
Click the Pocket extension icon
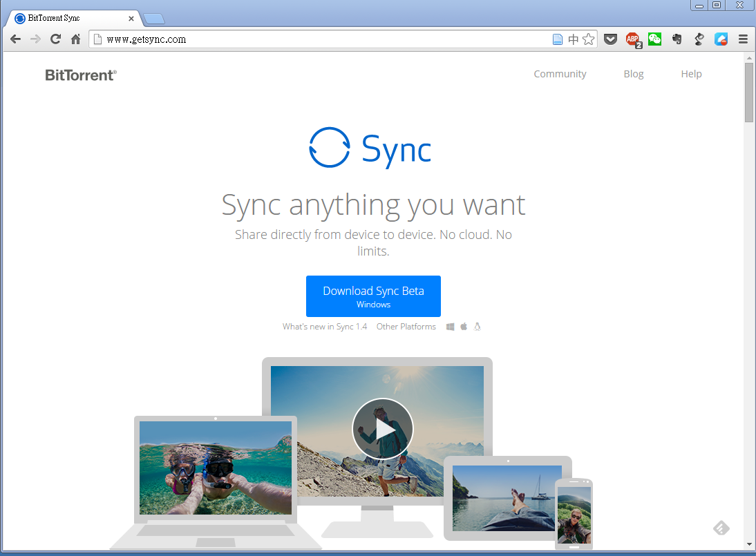610,39
